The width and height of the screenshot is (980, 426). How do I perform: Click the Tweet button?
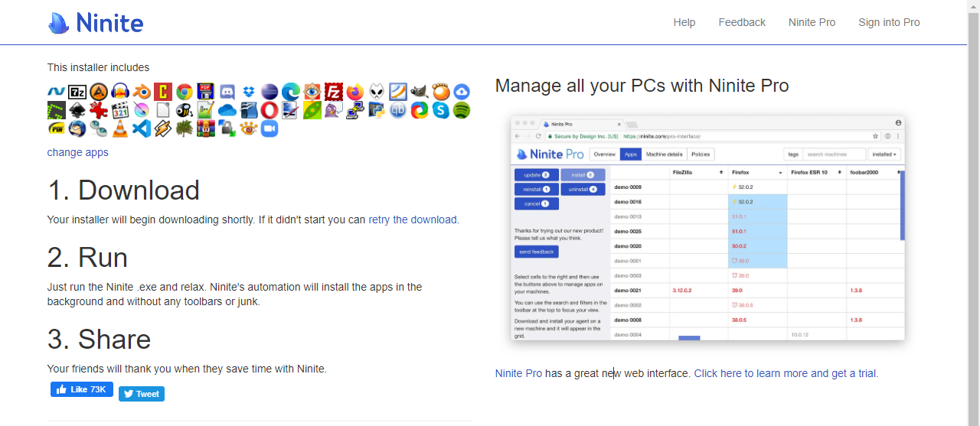142,394
